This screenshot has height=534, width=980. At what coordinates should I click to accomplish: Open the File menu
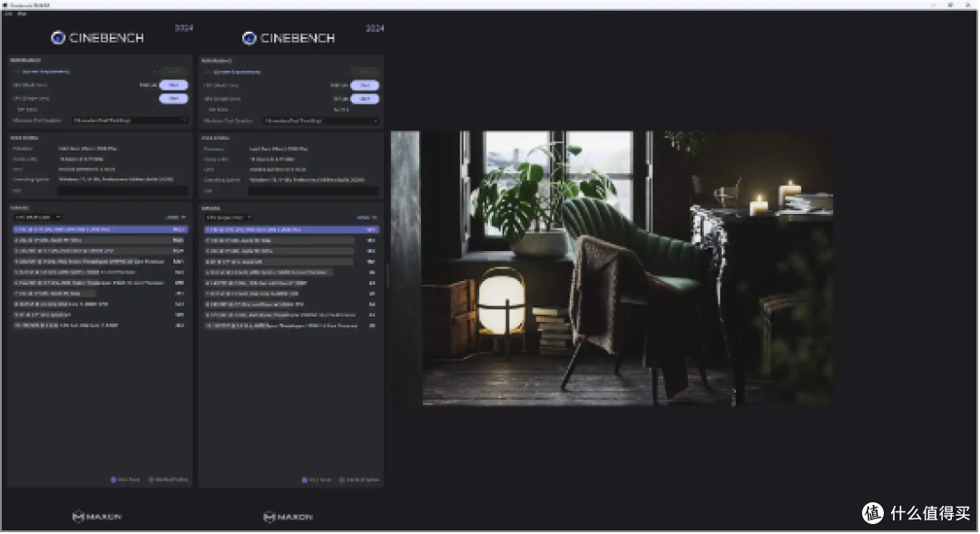pos(8,14)
